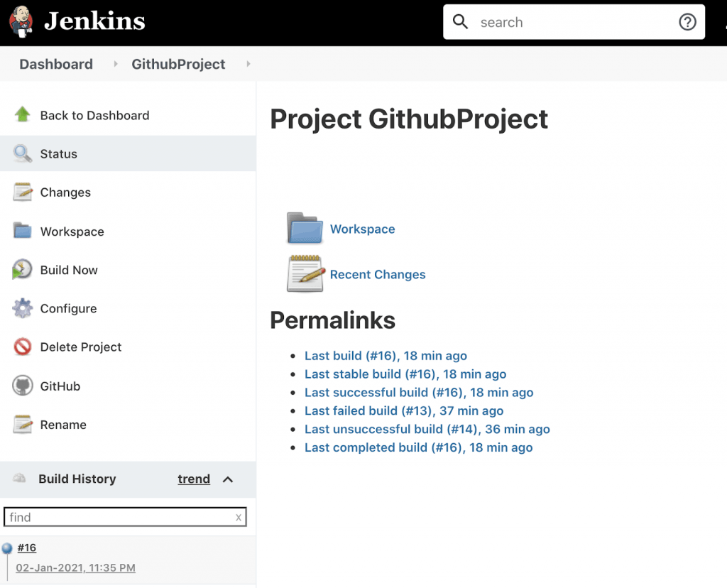Screen dimensions: 727x588
Task: Select Status in the side menu
Action: click(58, 154)
